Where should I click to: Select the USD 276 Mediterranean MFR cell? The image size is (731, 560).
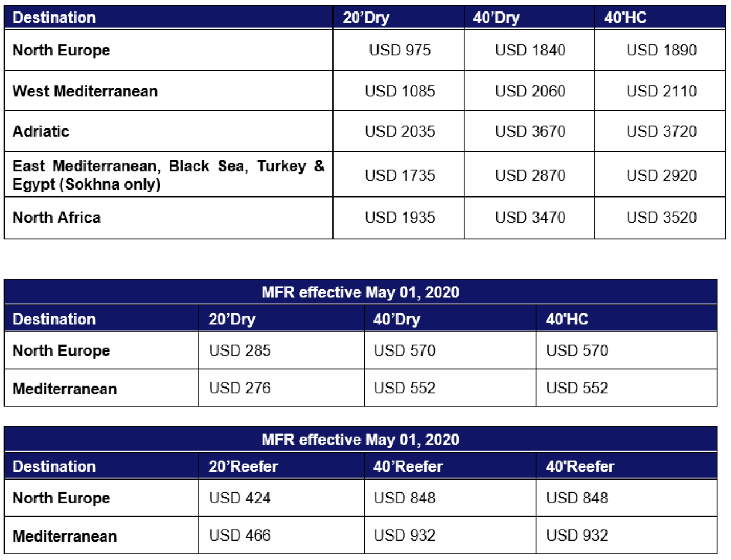[282, 388]
